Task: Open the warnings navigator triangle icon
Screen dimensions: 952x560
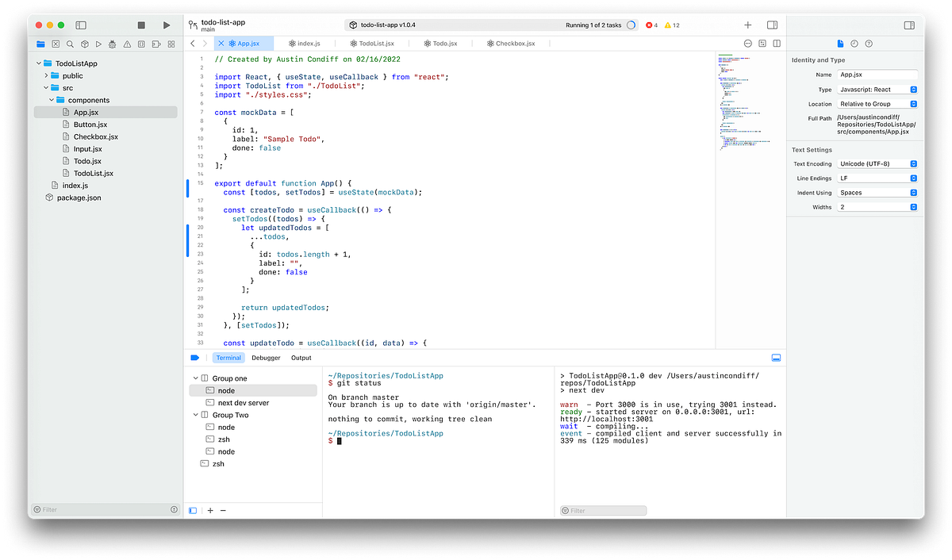Action: 127,44
